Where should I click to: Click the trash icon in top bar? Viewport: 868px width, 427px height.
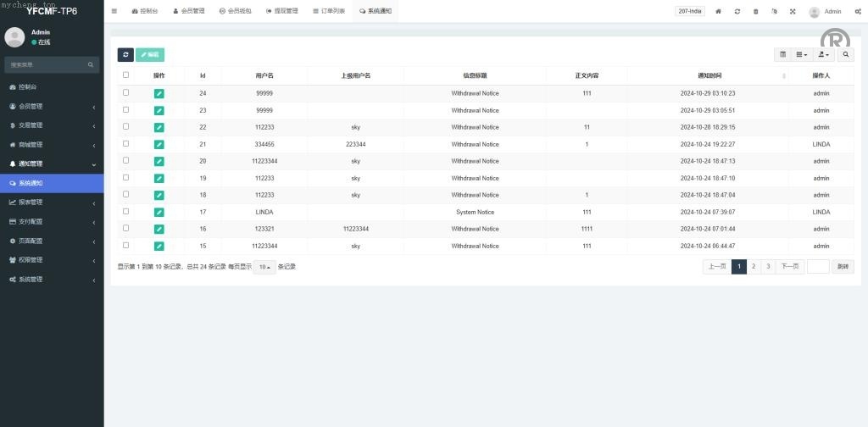click(756, 11)
